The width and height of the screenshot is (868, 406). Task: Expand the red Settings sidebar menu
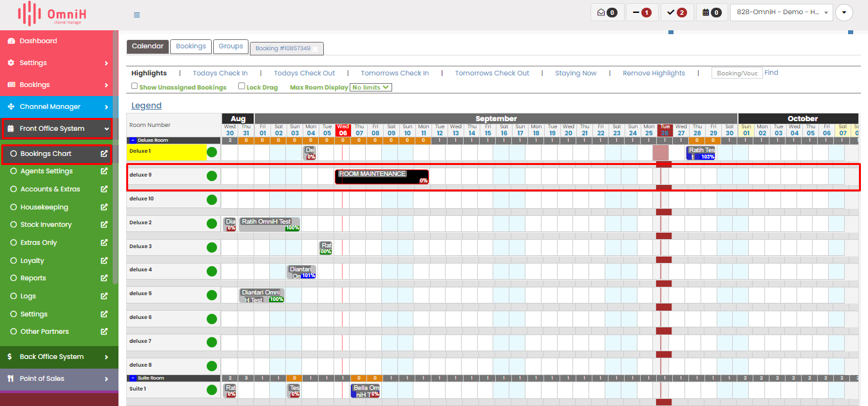tap(56, 63)
